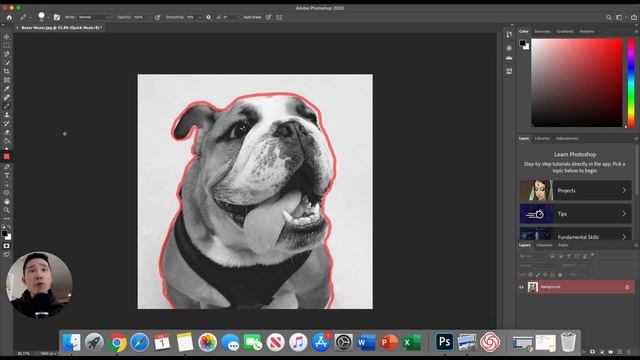640x360 pixels.
Task: Select the Zoom tool
Action: 7,210
